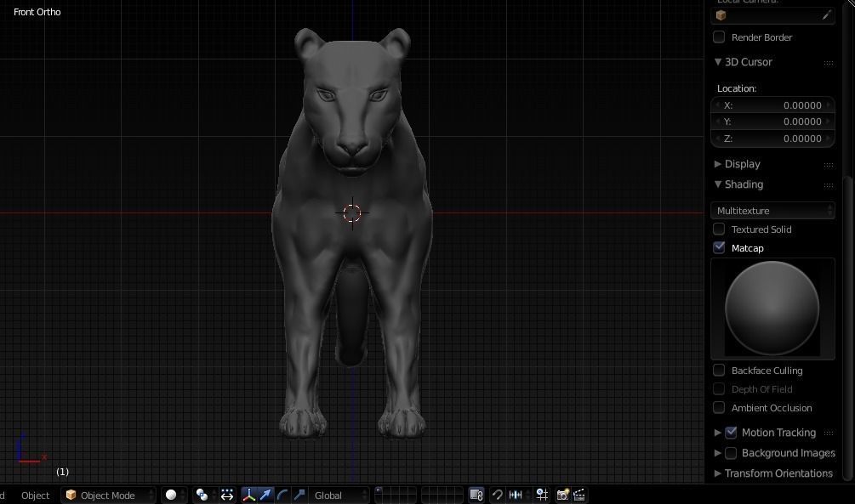The image size is (855, 504).
Task: Click the Local Camera object field
Action: tap(772, 15)
